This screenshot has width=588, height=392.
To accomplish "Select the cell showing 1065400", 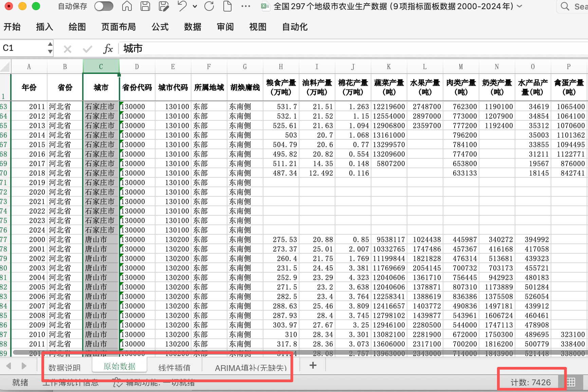I will (x=569, y=106).
